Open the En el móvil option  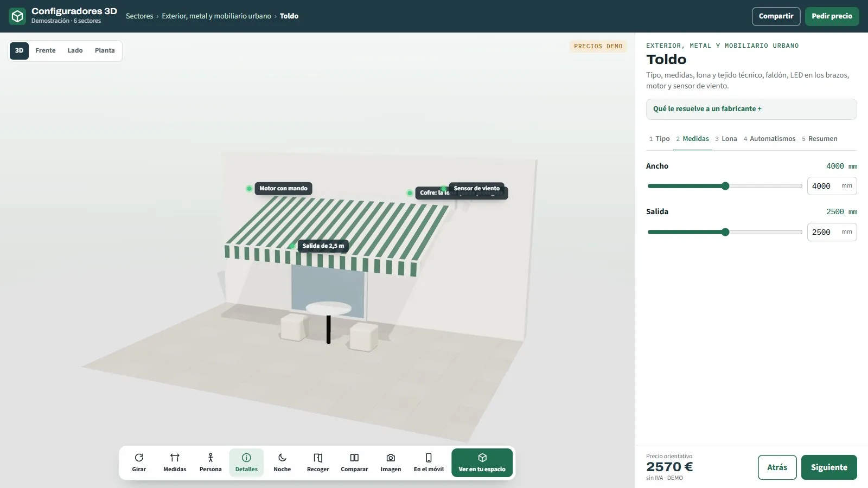(x=429, y=463)
